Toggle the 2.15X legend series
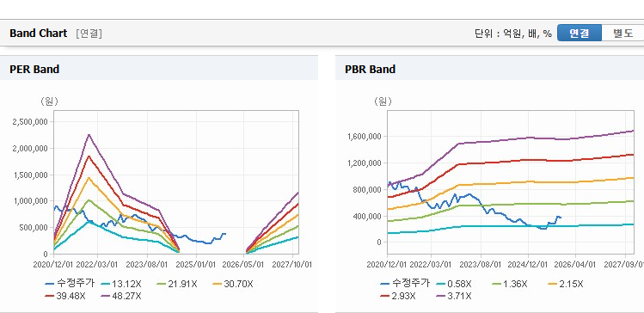644x313 pixels. point(566,284)
